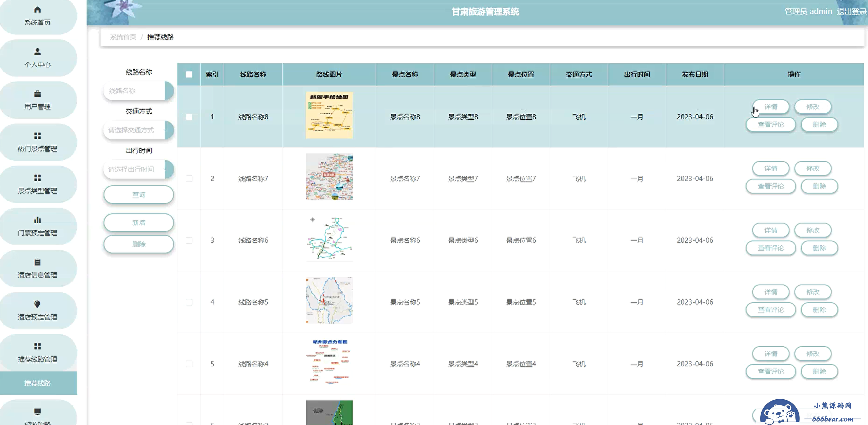Click 修改 for row 线路名称6

(x=813, y=230)
